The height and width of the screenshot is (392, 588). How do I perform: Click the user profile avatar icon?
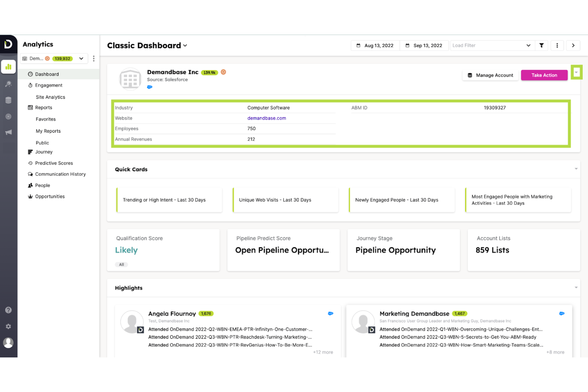(x=8, y=343)
